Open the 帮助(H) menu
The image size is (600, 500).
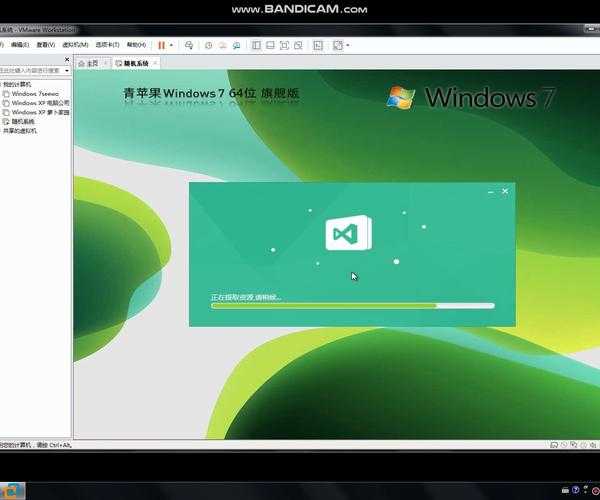(x=136, y=45)
